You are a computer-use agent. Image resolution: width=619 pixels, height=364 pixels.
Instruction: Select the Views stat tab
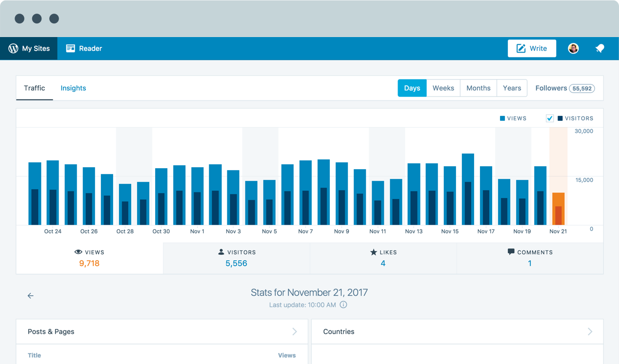(89, 258)
